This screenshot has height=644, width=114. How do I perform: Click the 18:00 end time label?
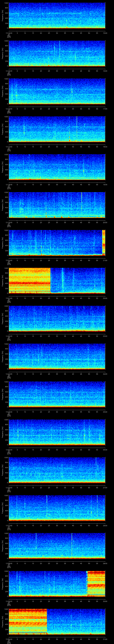pyautogui.click(x=105, y=147)
